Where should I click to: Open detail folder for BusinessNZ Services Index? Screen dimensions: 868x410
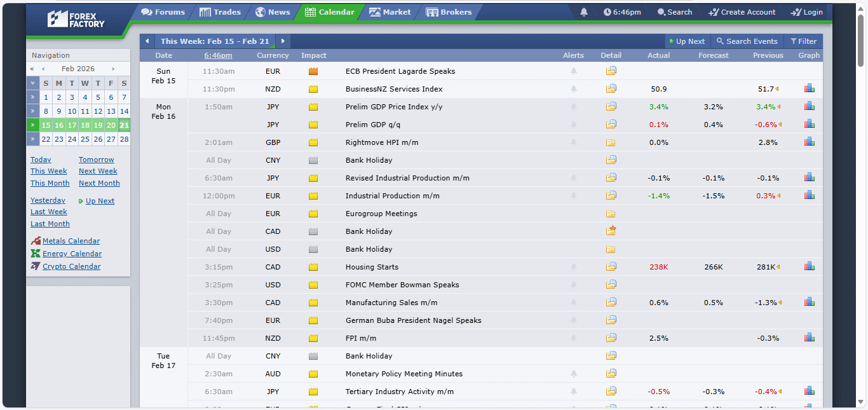(x=611, y=89)
